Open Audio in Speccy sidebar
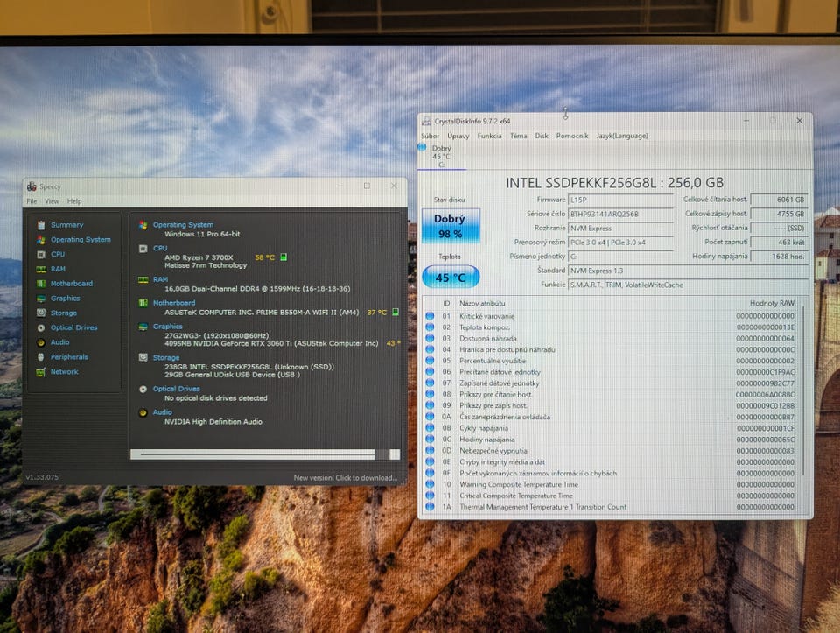The image size is (840, 633). coord(59,342)
